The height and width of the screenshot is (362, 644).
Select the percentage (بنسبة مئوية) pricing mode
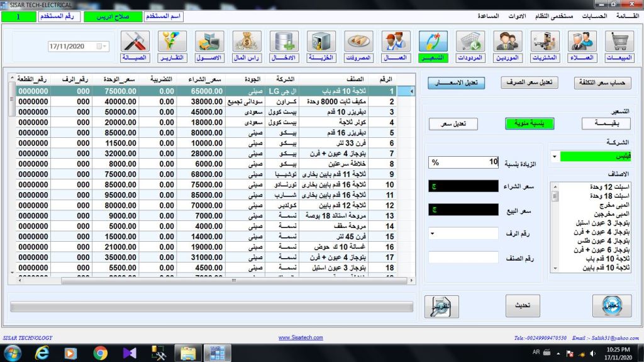point(530,124)
